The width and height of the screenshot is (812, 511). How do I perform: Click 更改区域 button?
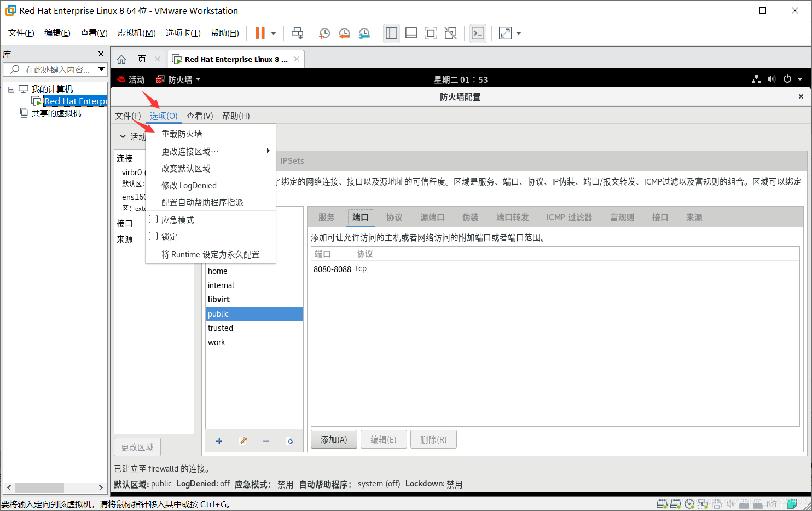pos(137,447)
